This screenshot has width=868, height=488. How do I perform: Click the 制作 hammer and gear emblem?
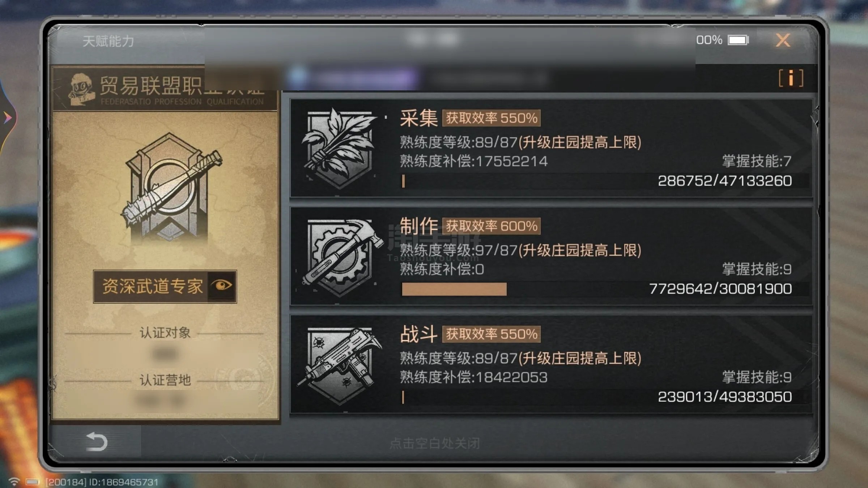340,257
